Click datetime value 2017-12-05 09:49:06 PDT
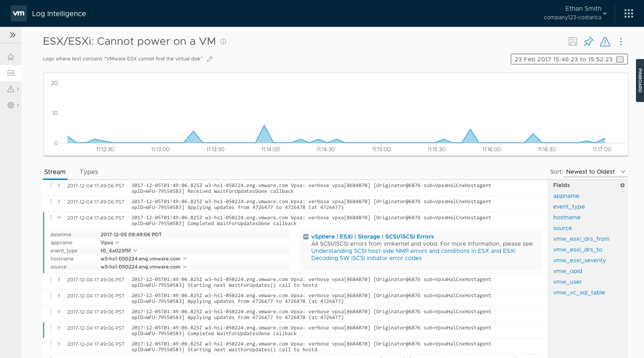644x358 pixels. (x=131, y=234)
